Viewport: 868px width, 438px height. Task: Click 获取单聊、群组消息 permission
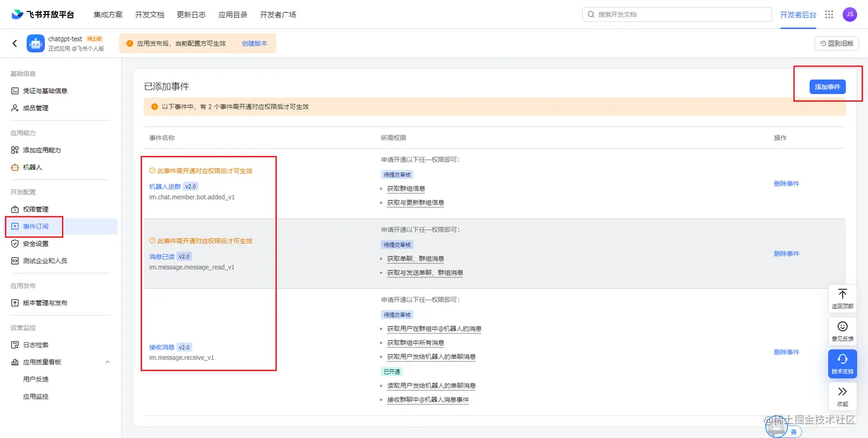[415, 259]
